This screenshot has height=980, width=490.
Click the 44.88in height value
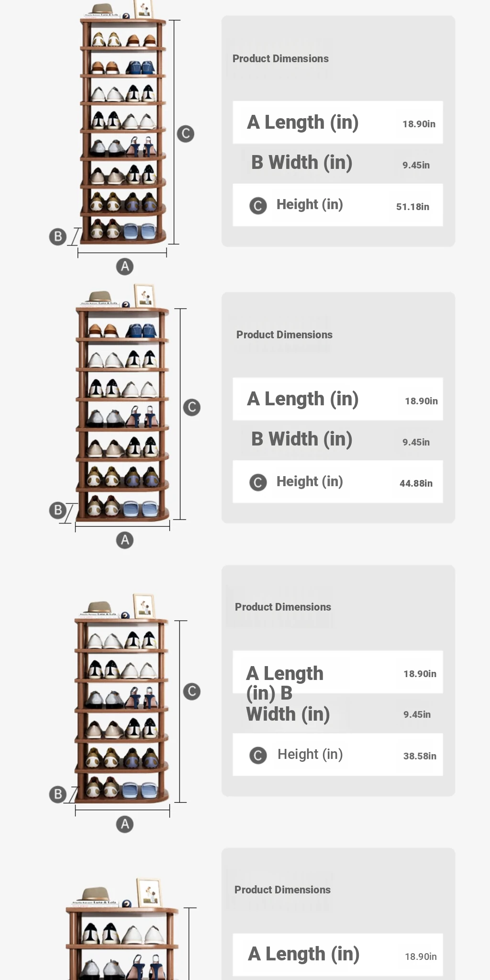pyautogui.click(x=416, y=483)
